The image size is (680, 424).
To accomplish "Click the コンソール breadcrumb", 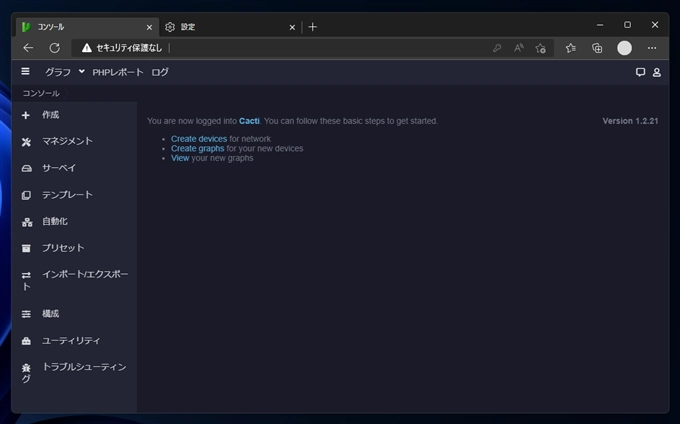I will (x=41, y=93).
